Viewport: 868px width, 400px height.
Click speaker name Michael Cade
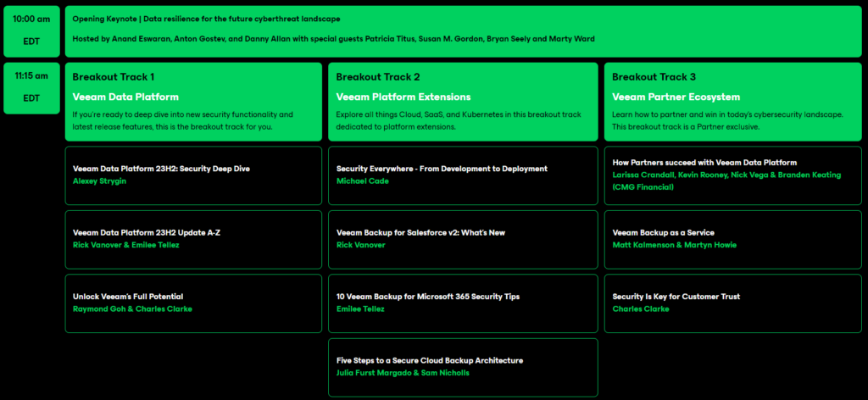point(363,181)
